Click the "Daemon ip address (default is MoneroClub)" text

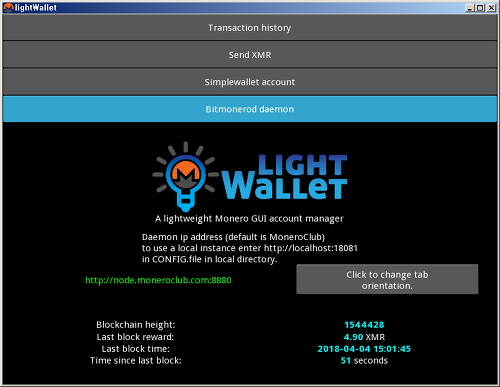(x=233, y=237)
